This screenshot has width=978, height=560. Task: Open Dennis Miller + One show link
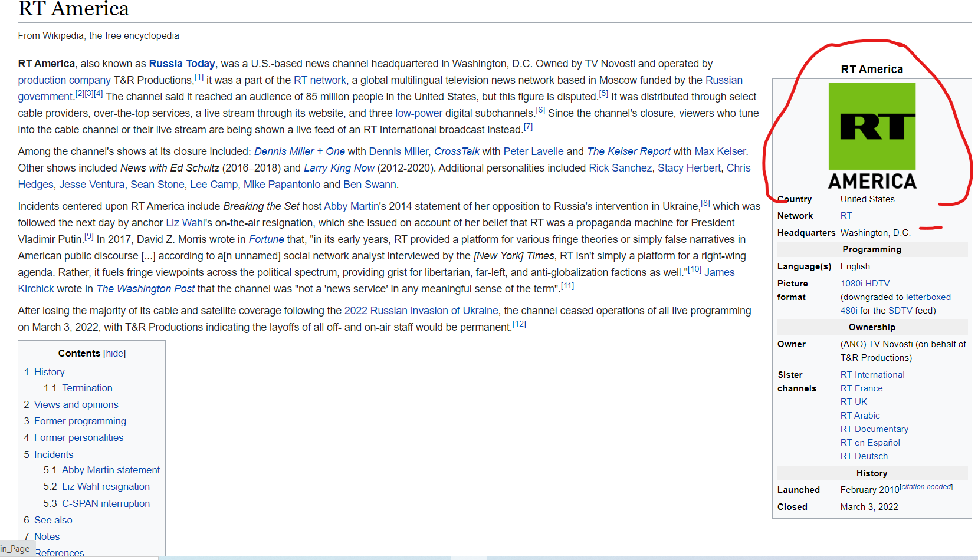[300, 151]
